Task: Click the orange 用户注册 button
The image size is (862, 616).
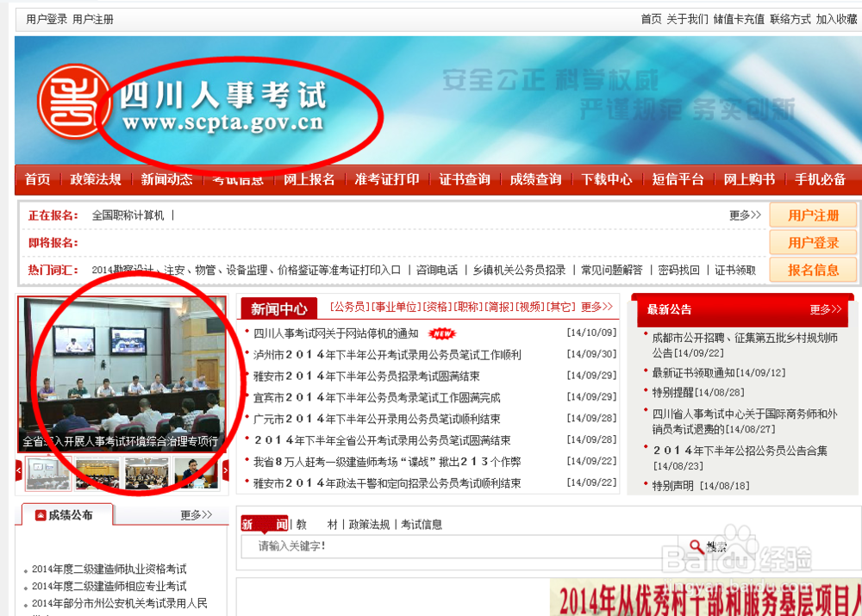Action: click(x=813, y=215)
